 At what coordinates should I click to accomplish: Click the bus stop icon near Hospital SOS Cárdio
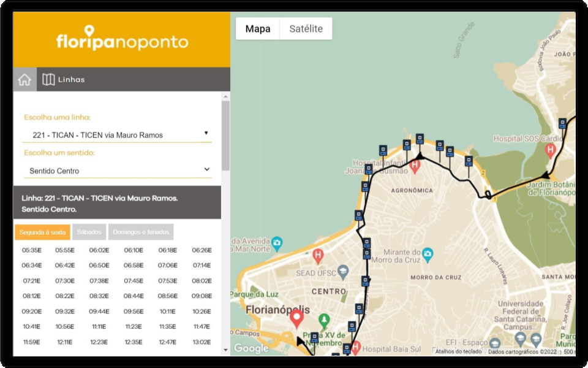(x=562, y=123)
